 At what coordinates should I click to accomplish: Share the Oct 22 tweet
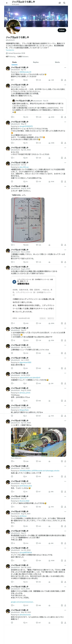coord(65,182)
